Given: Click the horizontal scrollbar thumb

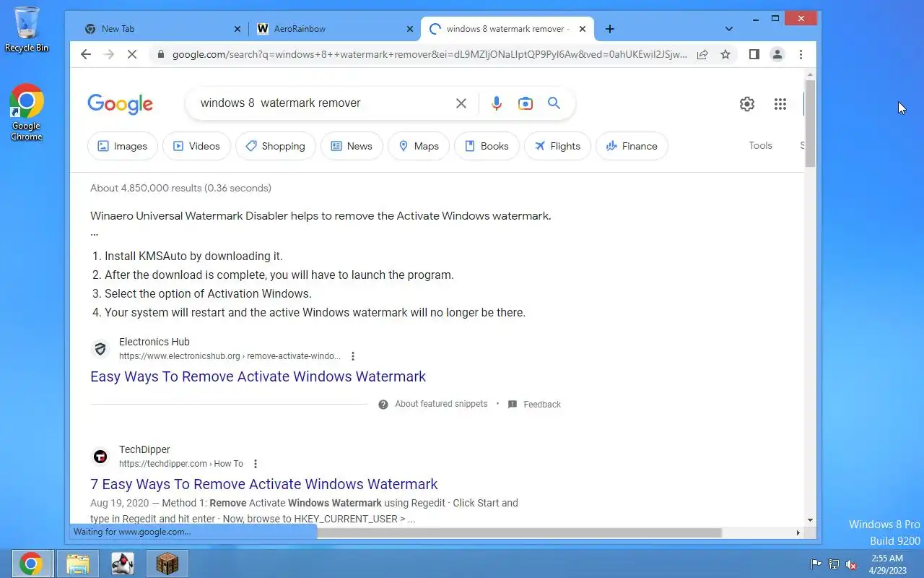Looking at the screenshot, I should pyautogui.click(x=518, y=532).
